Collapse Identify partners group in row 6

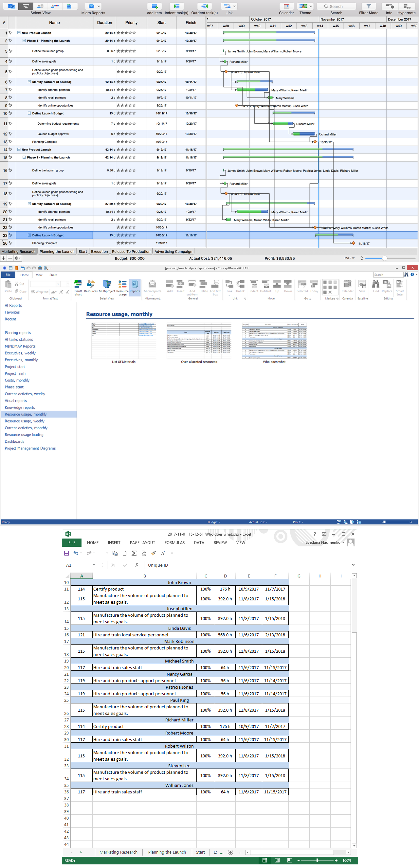click(x=29, y=81)
